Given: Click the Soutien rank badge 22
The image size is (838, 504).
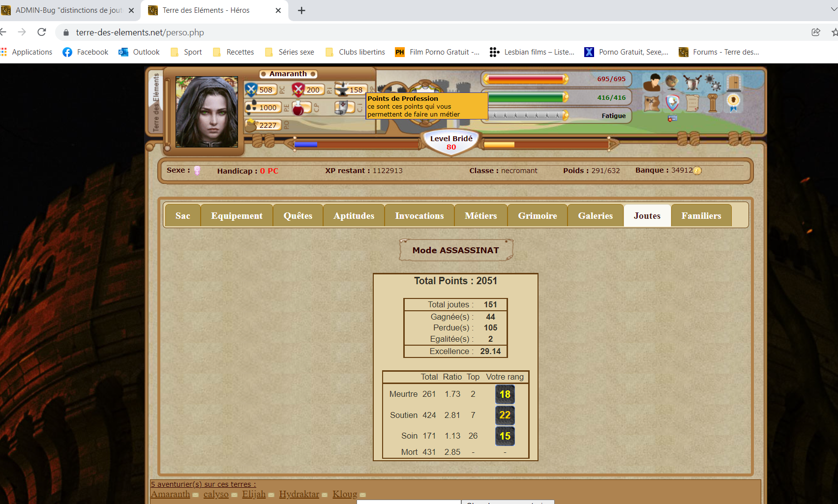Looking at the screenshot, I should (505, 415).
